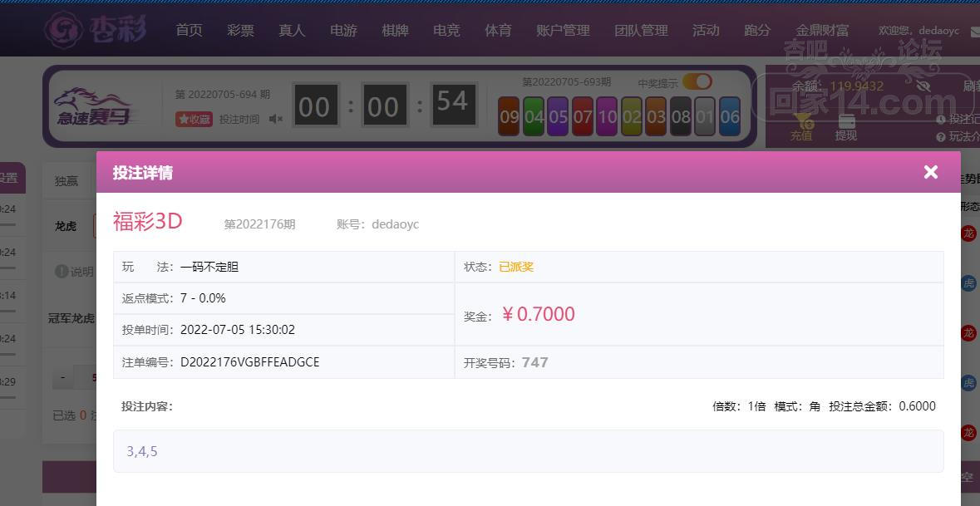Open 团队管理 team management
This screenshot has height=506, width=980.
tap(641, 30)
